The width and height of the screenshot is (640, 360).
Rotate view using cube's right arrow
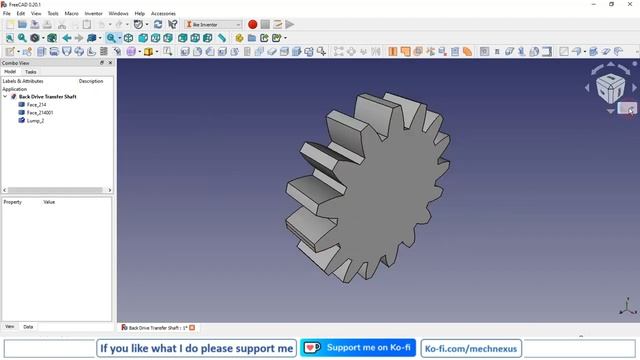pos(634,88)
